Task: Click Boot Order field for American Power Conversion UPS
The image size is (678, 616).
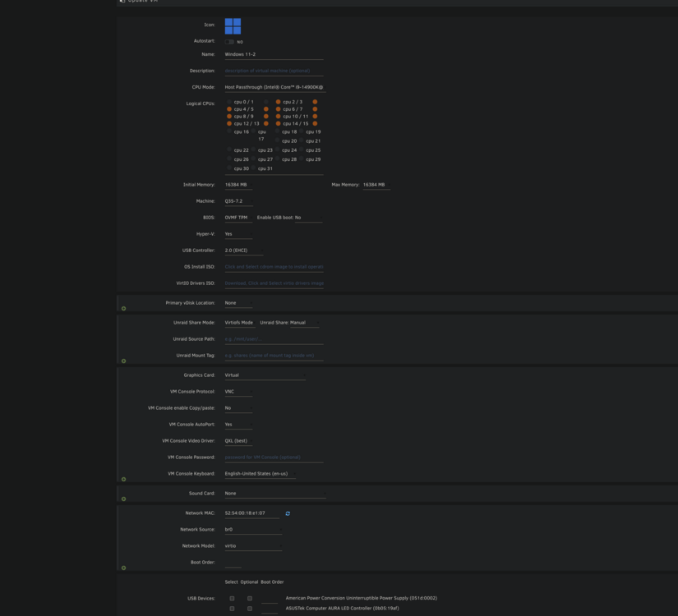Action: tap(270, 599)
